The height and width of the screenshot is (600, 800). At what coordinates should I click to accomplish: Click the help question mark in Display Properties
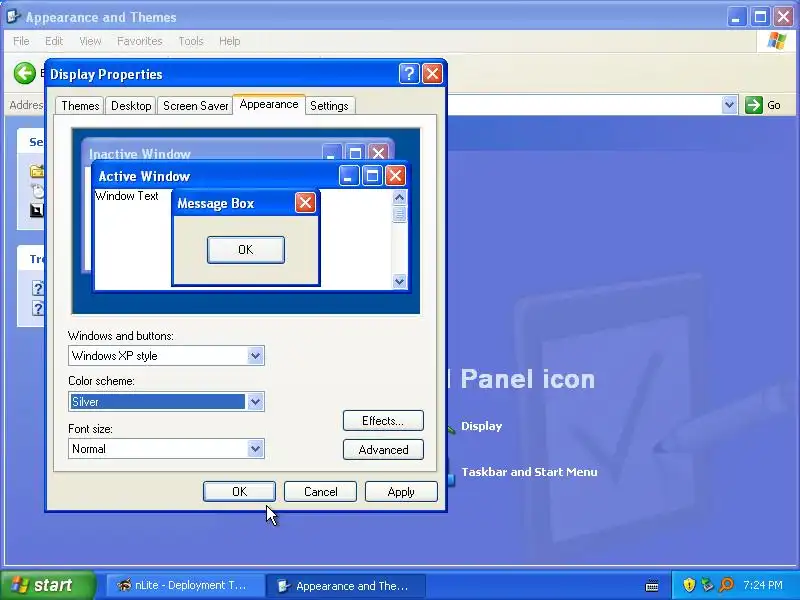pyautogui.click(x=409, y=74)
